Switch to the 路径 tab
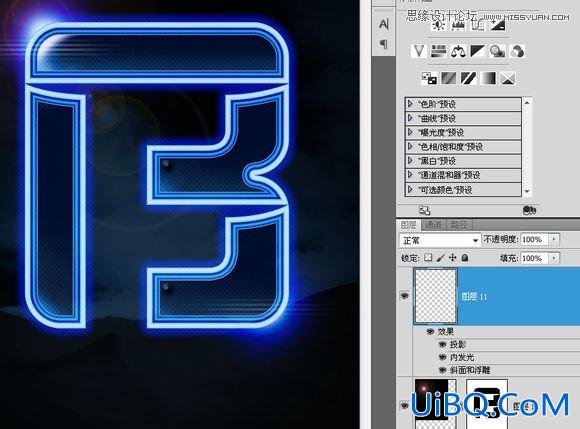Image resolution: width=580 pixels, height=429 pixels. pyautogui.click(x=459, y=224)
